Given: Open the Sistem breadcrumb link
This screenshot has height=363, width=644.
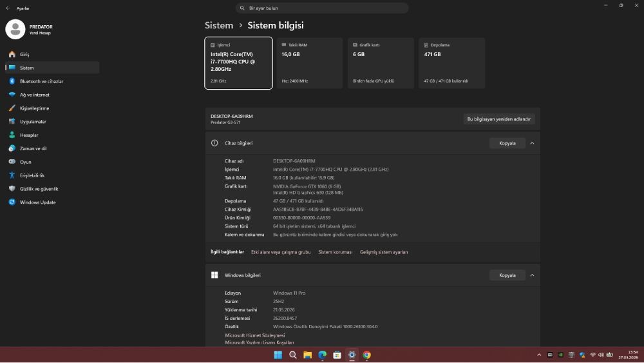Looking at the screenshot, I should click(x=219, y=26).
